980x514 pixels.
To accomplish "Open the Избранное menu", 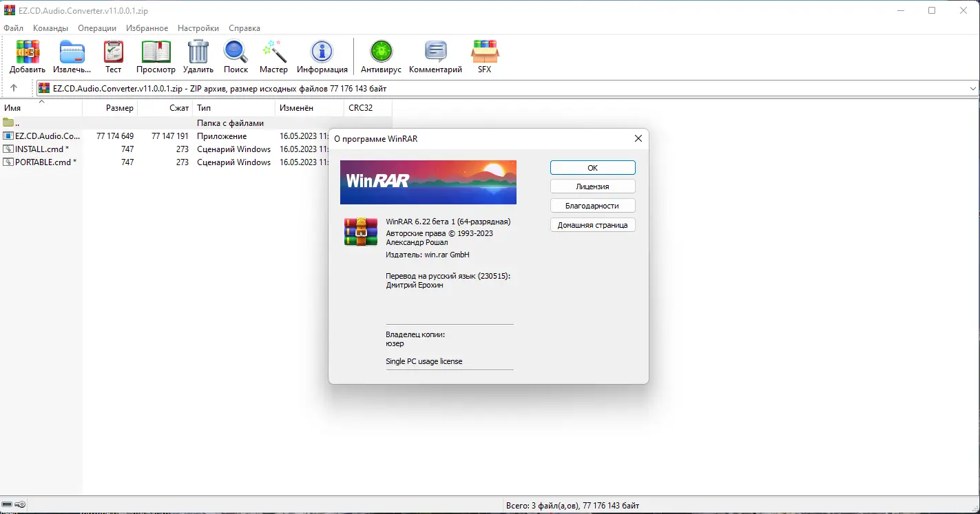I will pos(147,28).
